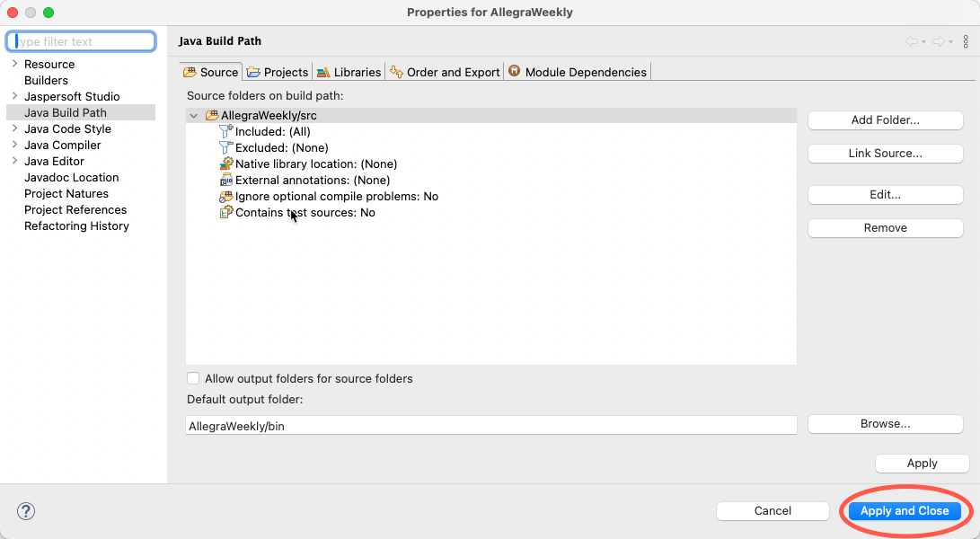
Task: Collapse the AllegraWeekly/src source folder
Action: tap(194, 116)
